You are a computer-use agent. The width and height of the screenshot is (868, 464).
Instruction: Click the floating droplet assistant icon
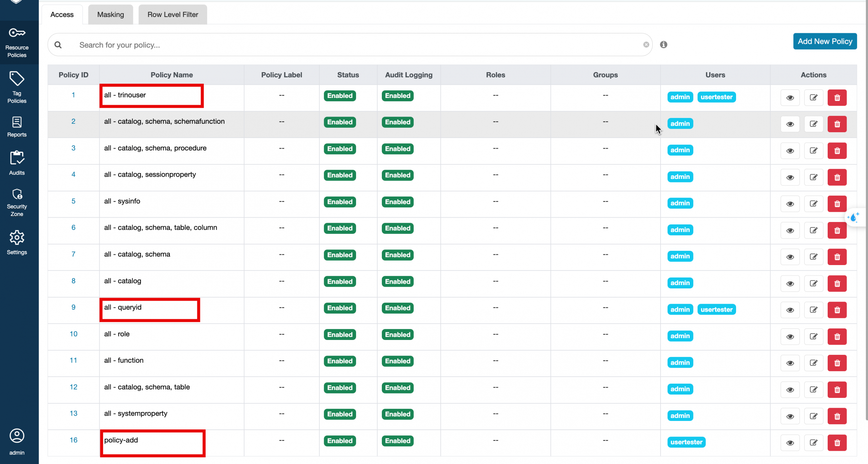point(853,217)
